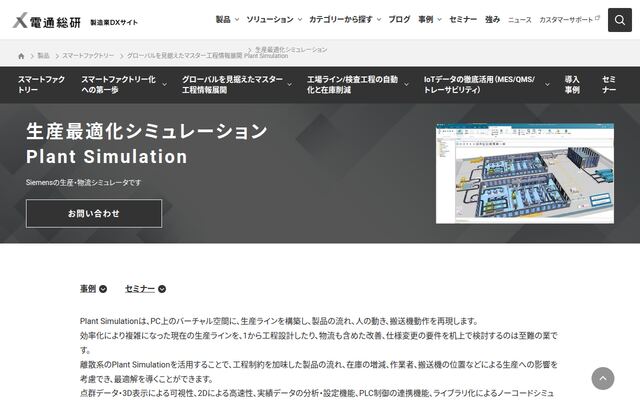Open the 製品 top menu
This screenshot has width=640, height=400.
pos(223,20)
